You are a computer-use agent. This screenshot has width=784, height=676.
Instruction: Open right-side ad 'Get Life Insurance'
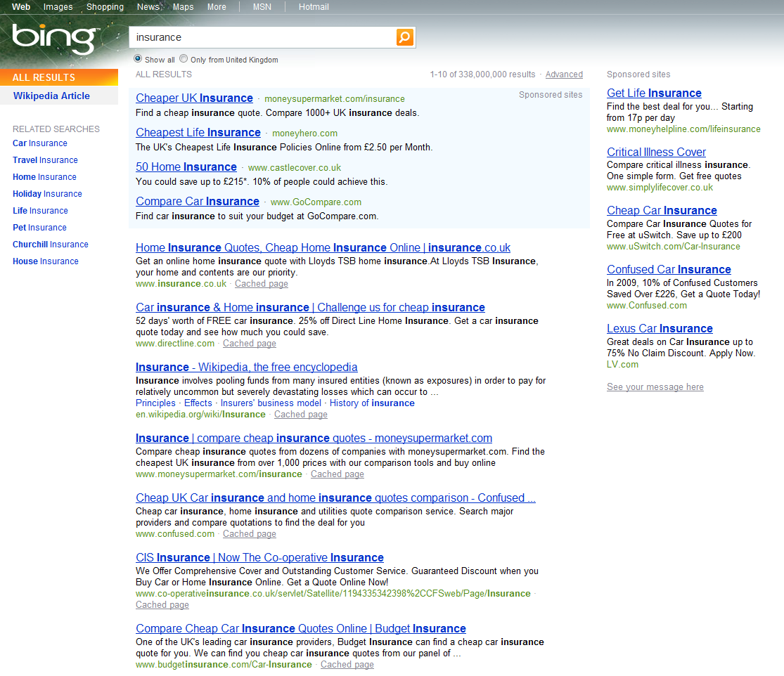point(654,93)
